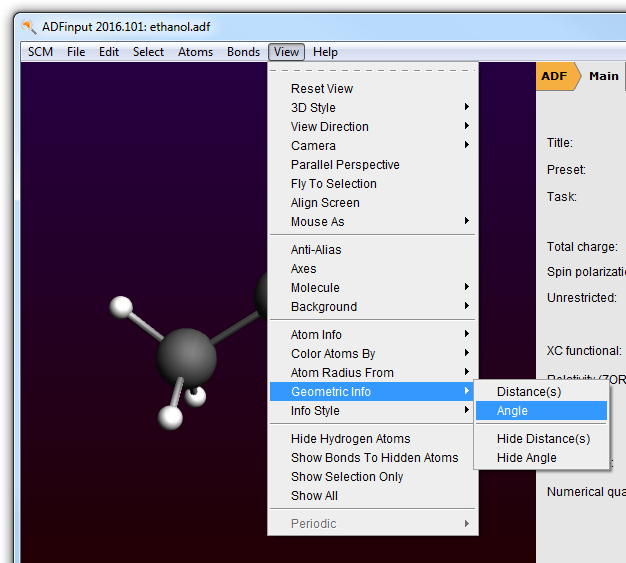
Task: Expand the Mouse As submenu
Action: pos(372,222)
